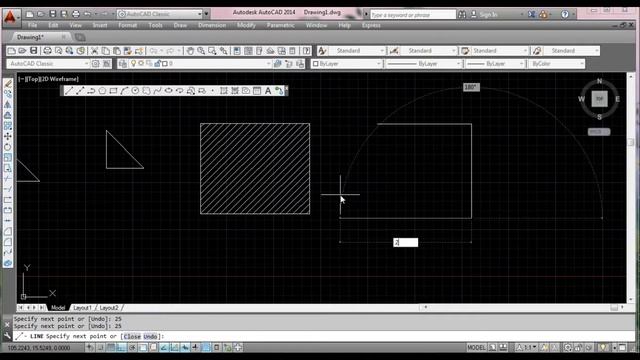
Task: Select the Ellipse tool
Action: [x=168, y=91]
